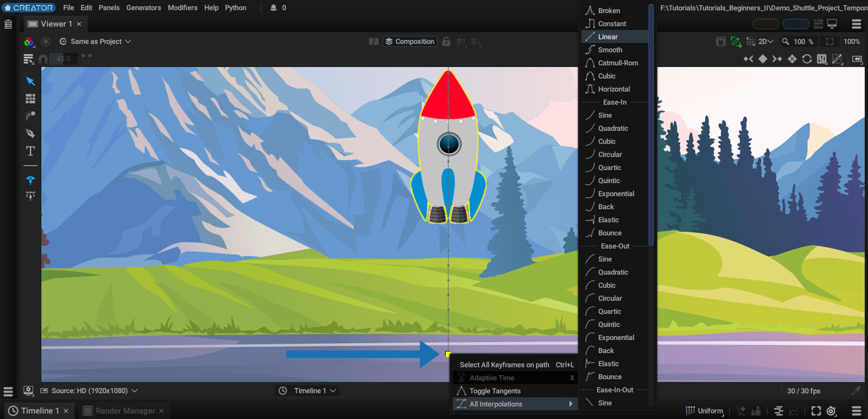Toggle the safe-frame overlay icon

coord(720,41)
